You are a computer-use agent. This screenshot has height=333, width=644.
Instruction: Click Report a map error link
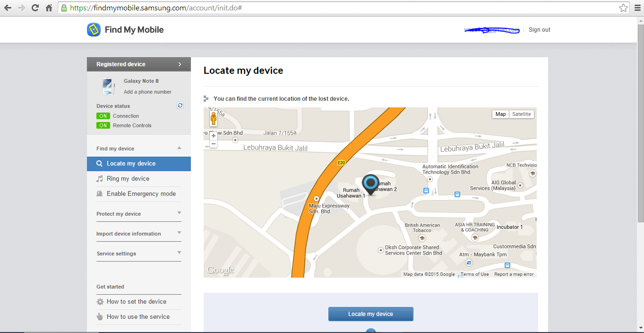click(x=514, y=274)
